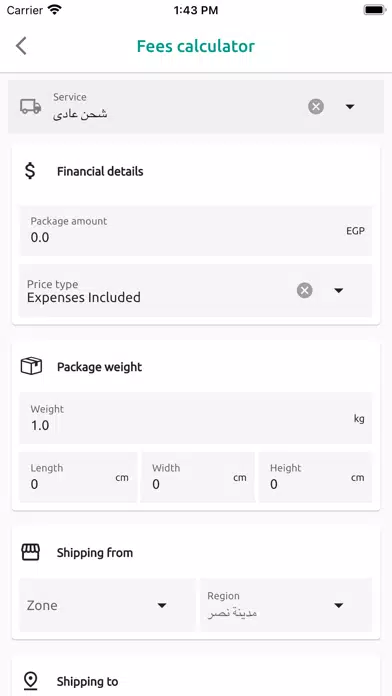Tap the battery icon in the status bar

[x=375, y=10]
